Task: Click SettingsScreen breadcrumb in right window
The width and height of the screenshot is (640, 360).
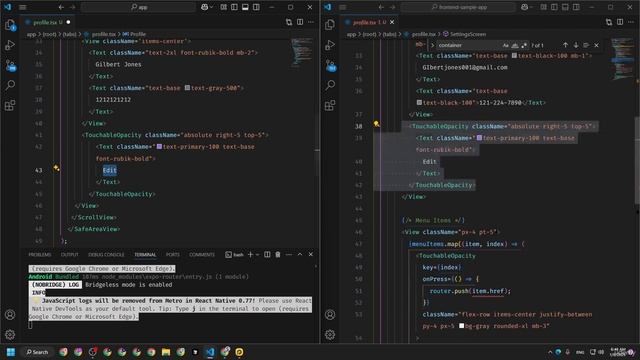Action: 464,34
